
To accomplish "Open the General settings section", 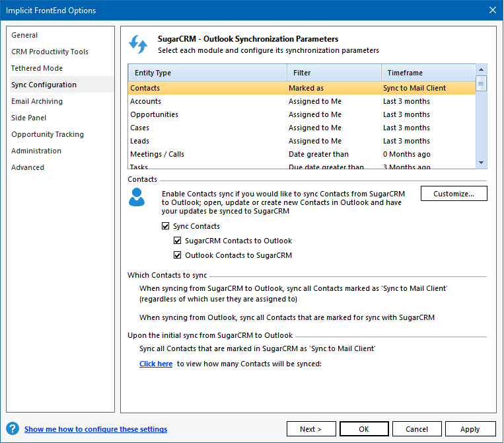I will 24,35.
